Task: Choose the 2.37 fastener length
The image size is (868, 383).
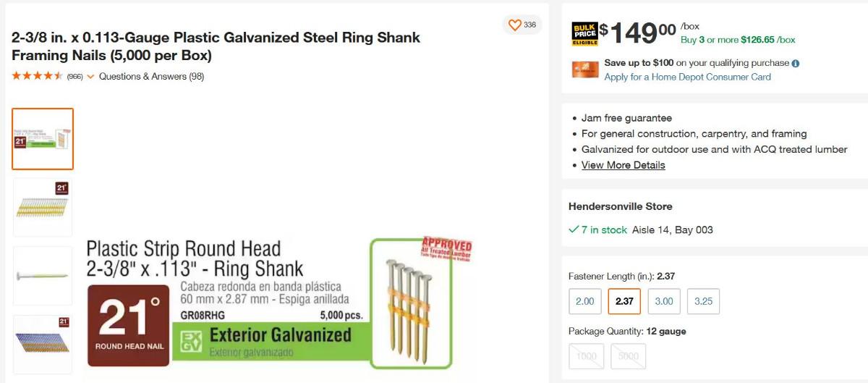Action: click(624, 301)
